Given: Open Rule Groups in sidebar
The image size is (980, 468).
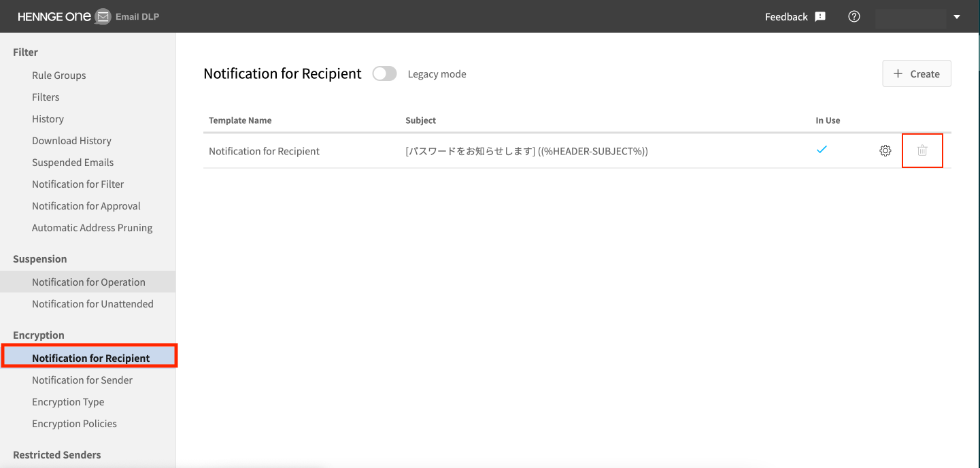Looking at the screenshot, I should [58, 75].
